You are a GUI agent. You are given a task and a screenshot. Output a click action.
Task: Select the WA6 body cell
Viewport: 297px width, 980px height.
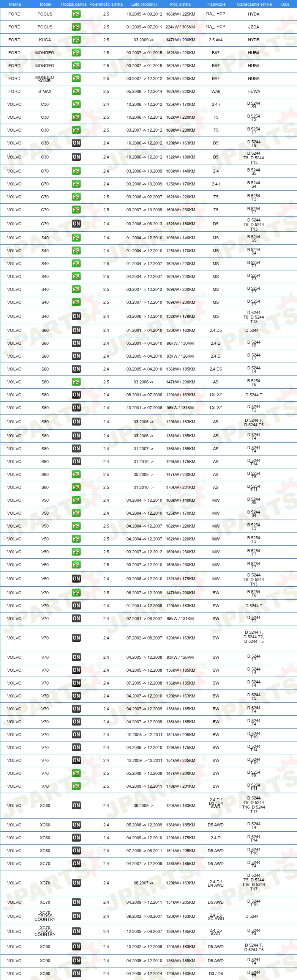pos(216,91)
